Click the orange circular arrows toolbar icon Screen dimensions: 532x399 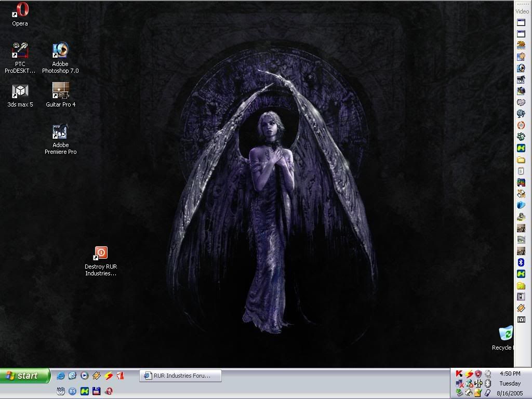(521, 126)
